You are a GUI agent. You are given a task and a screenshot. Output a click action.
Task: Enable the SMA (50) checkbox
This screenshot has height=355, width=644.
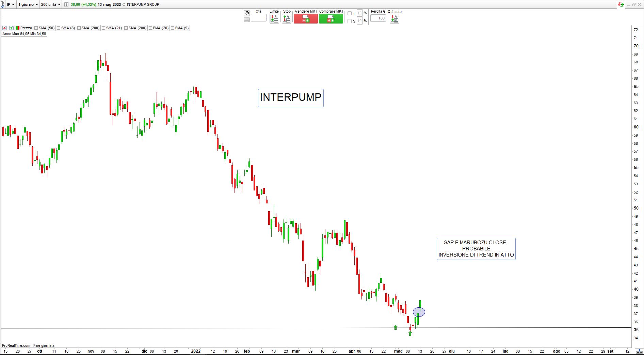point(36,28)
